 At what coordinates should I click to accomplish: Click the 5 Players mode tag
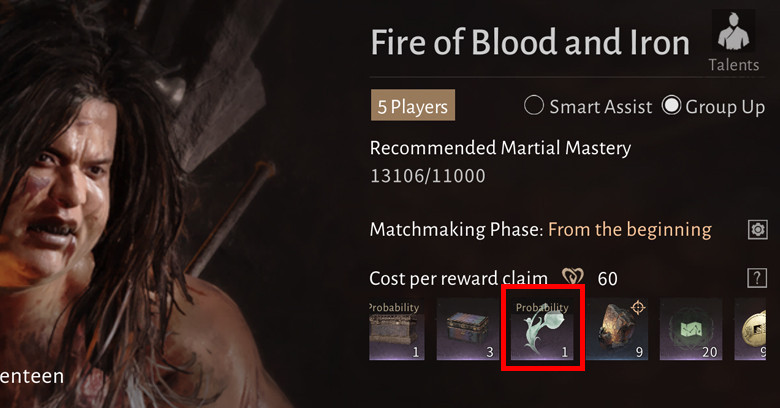click(x=412, y=105)
